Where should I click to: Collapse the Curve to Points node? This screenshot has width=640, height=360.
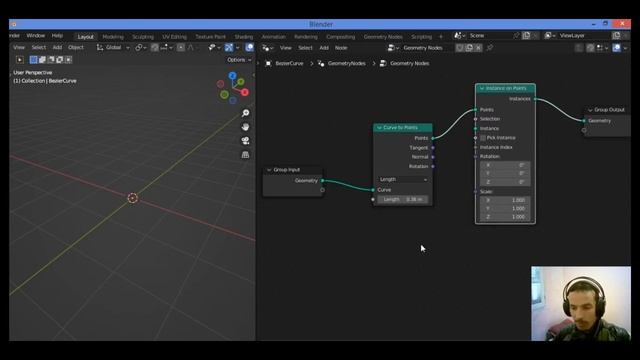[x=379, y=128]
